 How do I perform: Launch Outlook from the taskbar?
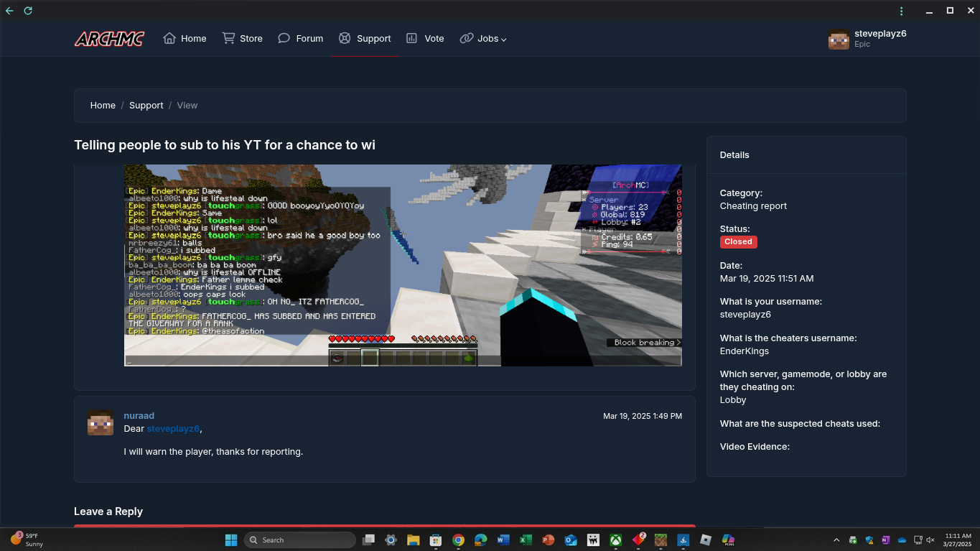tap(571, 540)
